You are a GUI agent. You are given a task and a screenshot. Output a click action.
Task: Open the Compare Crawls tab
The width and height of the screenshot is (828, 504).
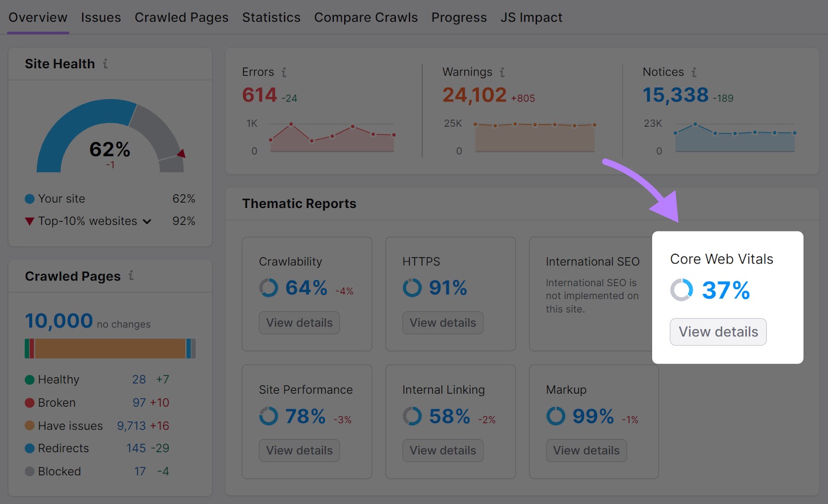[366, 17]
